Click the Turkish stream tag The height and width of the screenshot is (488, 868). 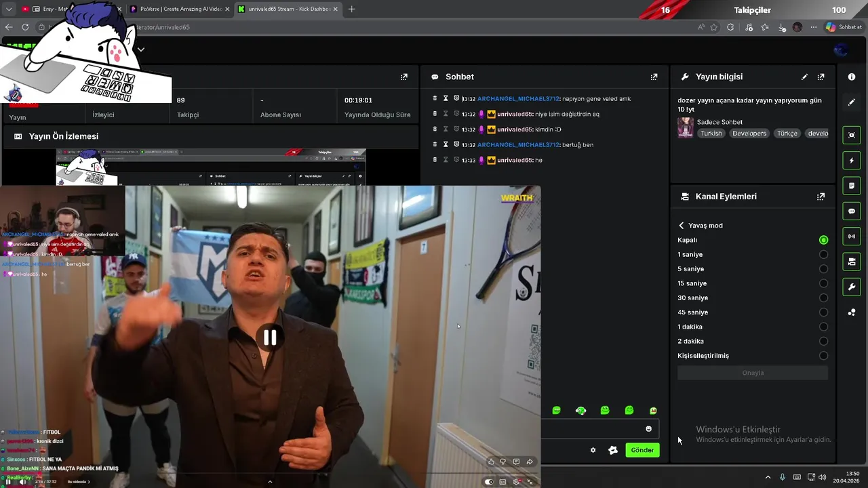(711, 134)
